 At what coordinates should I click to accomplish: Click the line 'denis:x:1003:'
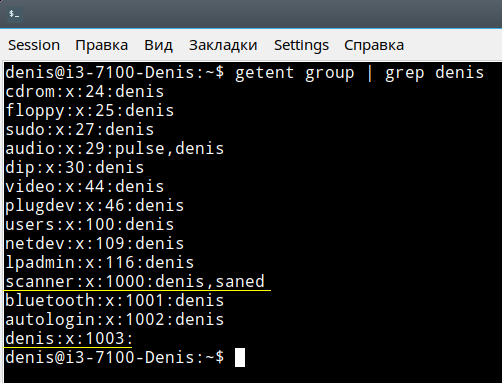[x=69, y=339]
